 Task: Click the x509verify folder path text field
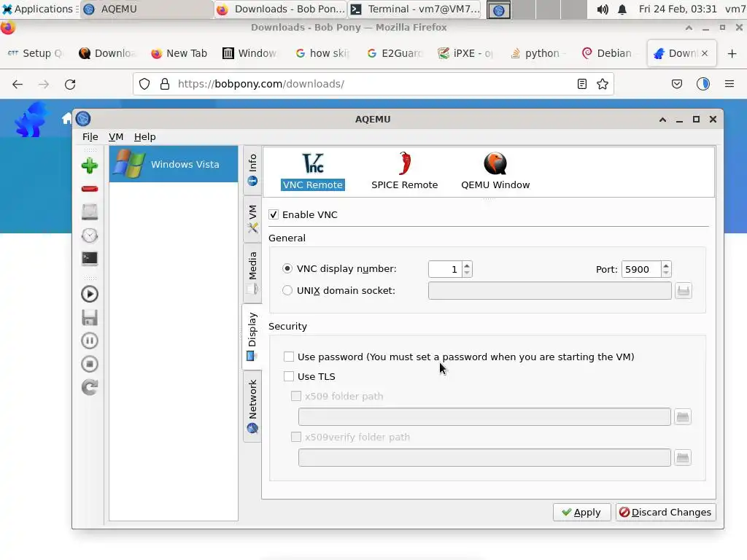coord(484,458)
